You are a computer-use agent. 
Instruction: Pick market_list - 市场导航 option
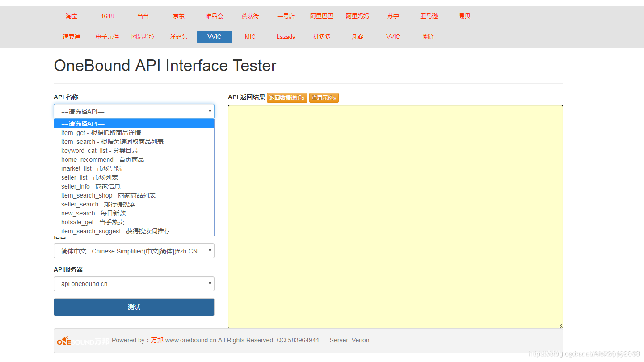click(x=134, y=168)
